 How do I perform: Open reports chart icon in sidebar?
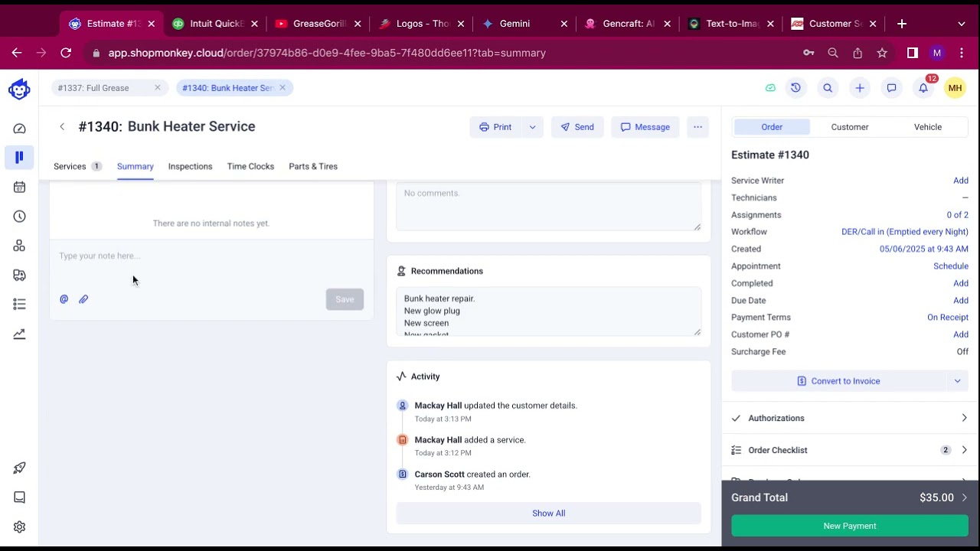tap(19, 334)
